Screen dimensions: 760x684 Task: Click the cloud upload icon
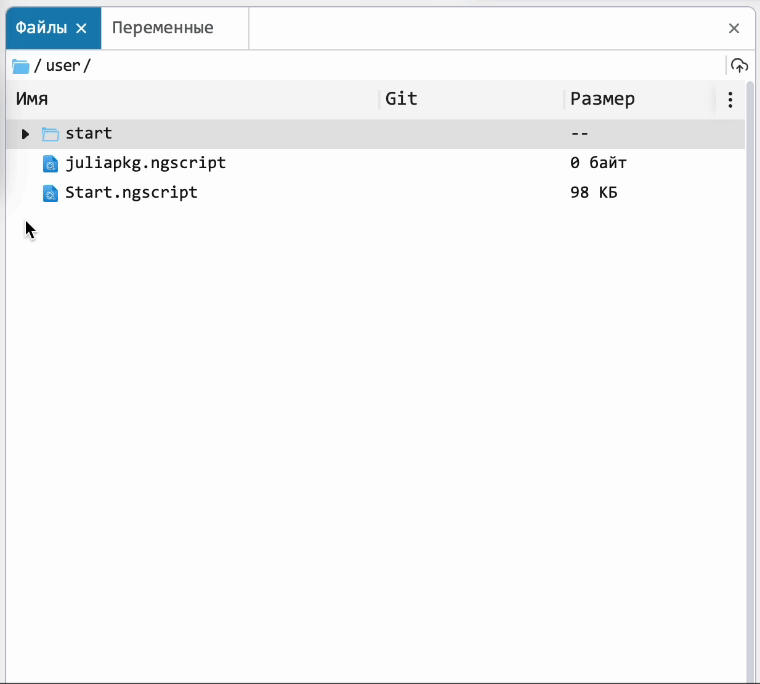pyautogui.click(x=739, y=65)
